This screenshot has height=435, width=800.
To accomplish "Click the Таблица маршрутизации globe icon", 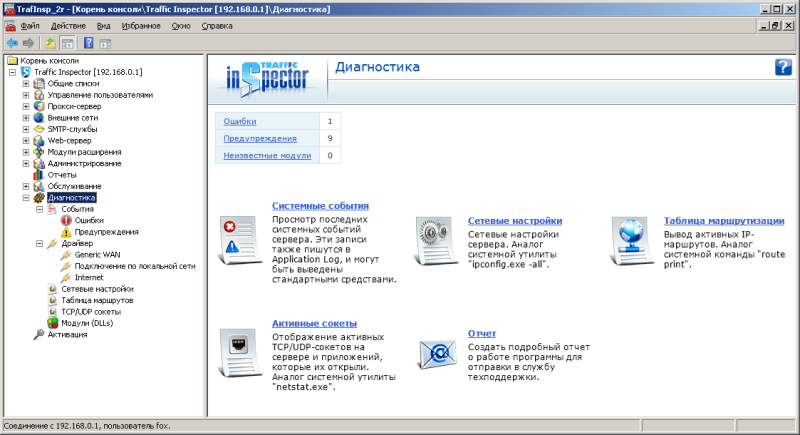I will 631,240.
